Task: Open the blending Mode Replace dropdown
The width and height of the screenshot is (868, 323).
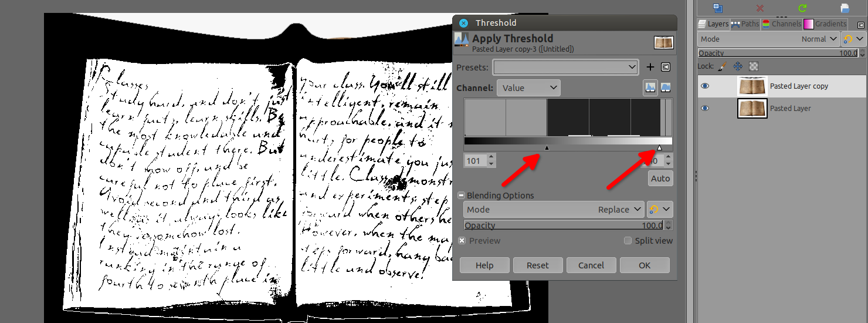Action: [554, 209]
